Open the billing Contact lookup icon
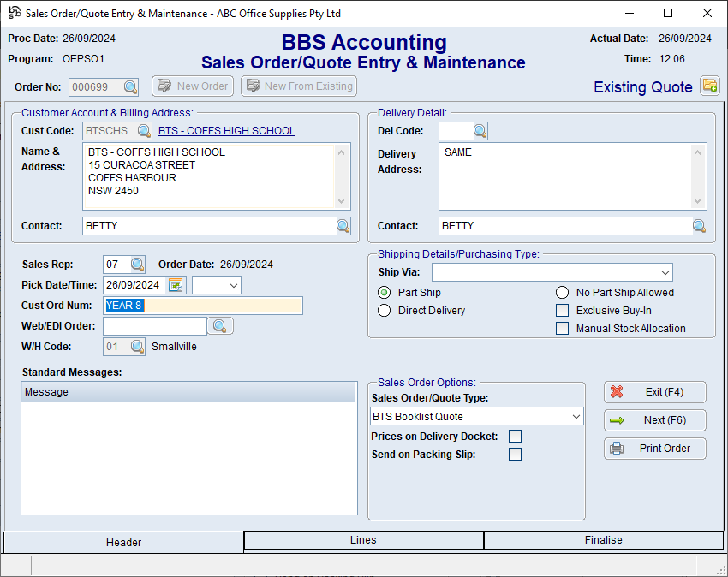Viewport: 728px width, 577px height. point(343,226)
